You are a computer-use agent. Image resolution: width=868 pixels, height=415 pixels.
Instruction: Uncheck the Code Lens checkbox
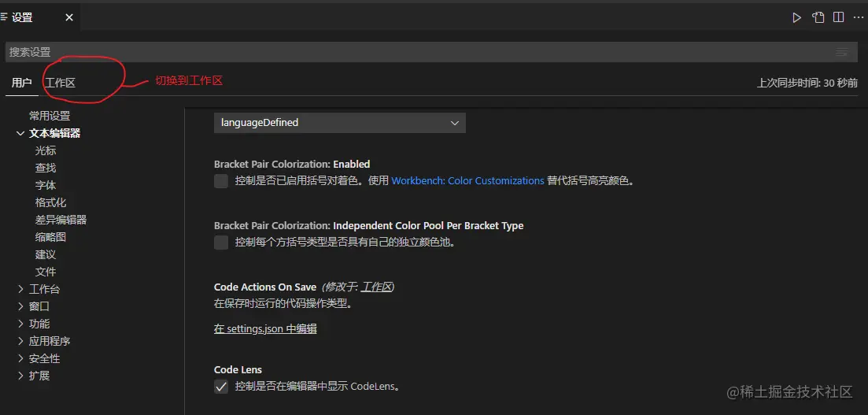[x=221, y=387]
